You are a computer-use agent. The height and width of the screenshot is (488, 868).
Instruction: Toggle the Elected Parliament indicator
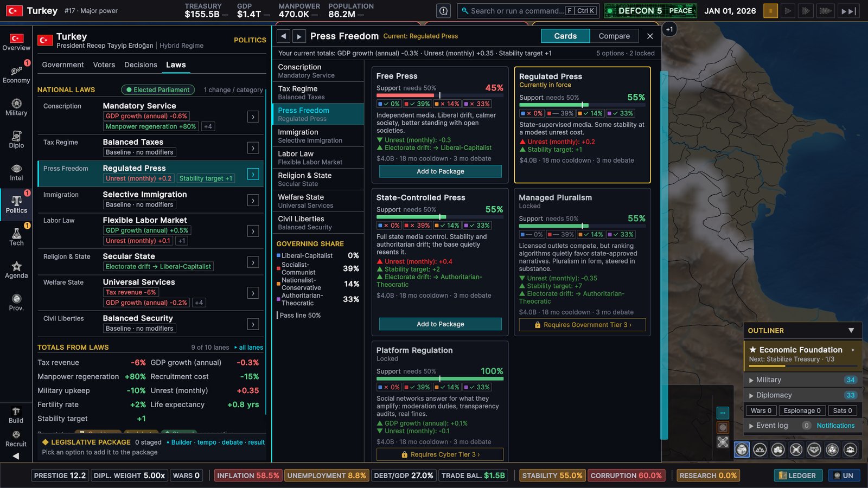(158, 90)
